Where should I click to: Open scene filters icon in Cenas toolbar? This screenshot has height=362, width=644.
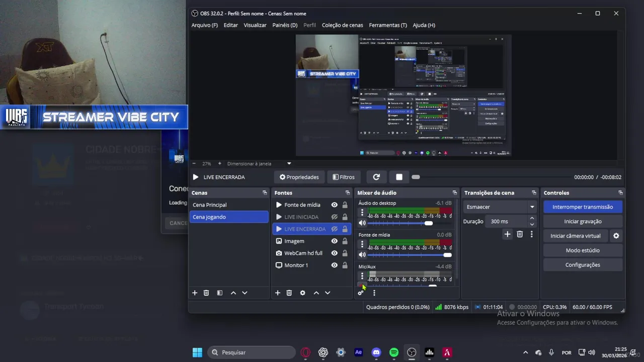point(220,293)
